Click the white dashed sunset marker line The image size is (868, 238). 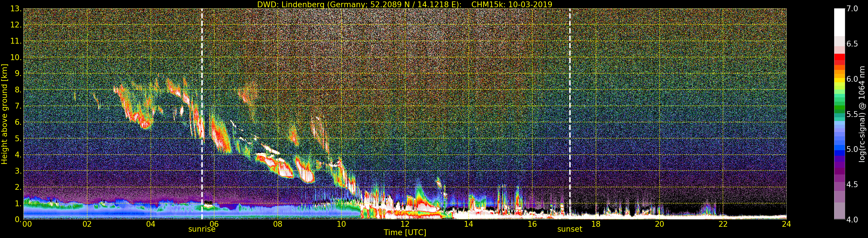click(x=570, y=114)
